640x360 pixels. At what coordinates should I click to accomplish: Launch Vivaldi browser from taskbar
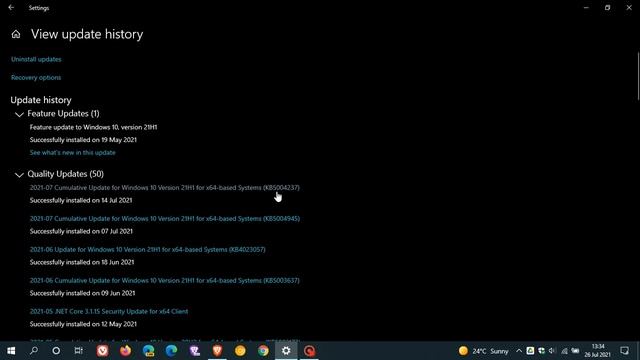(102, 351)
